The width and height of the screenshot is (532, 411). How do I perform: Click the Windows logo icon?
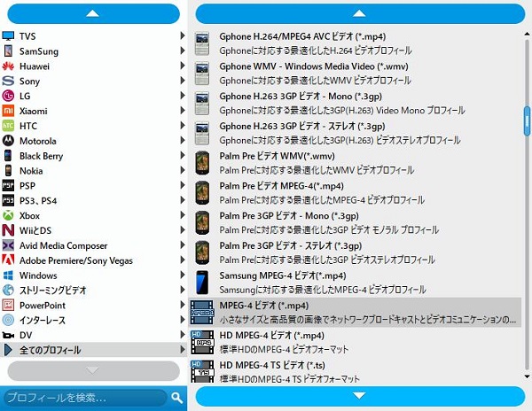coord(8,275)
